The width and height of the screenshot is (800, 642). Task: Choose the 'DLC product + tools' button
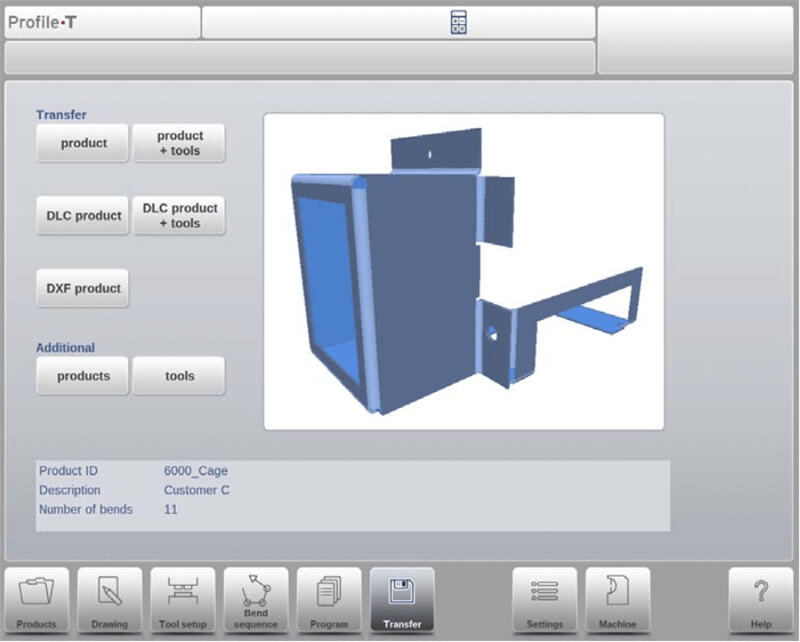pos(179,216)
